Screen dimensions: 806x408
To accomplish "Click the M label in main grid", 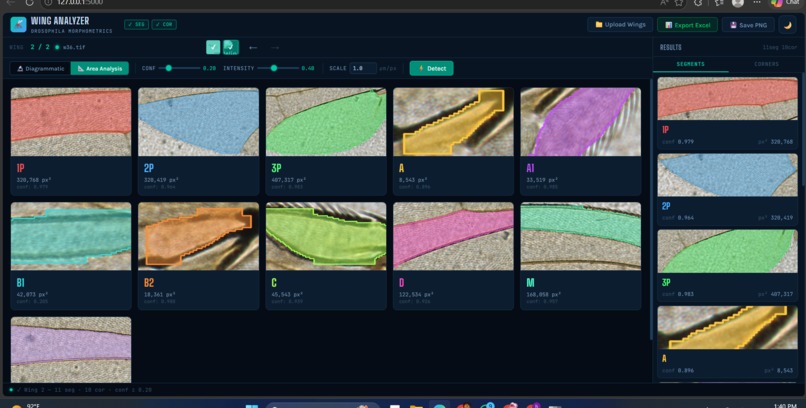I will pos(530,283).
